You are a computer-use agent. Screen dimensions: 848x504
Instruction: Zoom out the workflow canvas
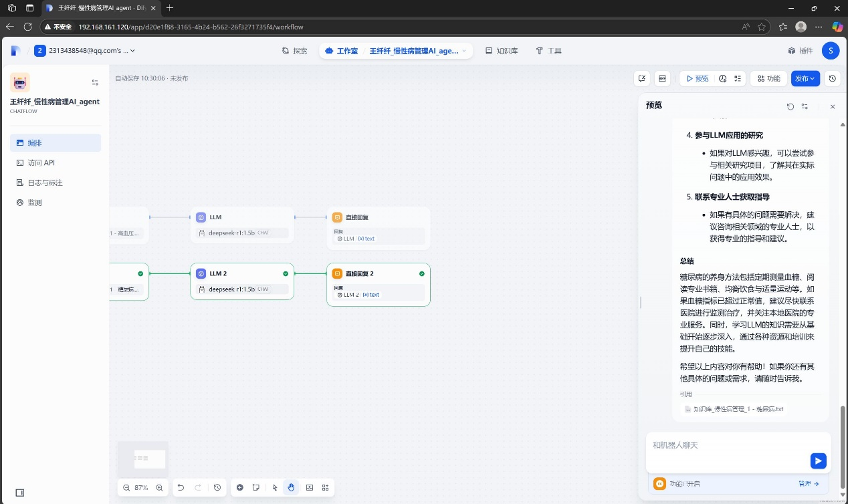point(126,488)
